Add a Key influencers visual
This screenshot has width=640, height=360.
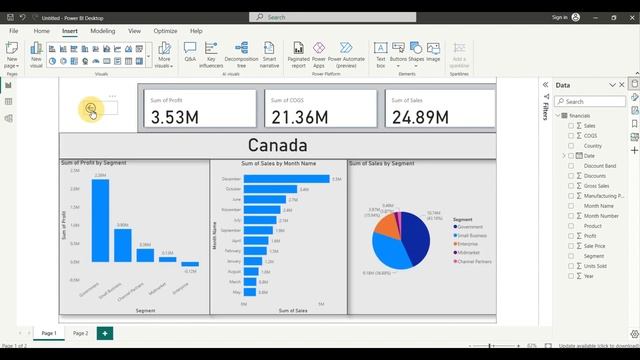tap(211, 55)
